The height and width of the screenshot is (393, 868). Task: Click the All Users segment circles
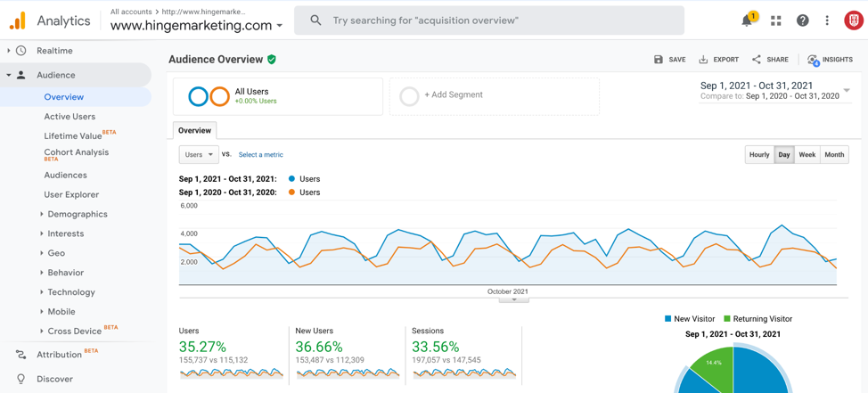[209, 96]
